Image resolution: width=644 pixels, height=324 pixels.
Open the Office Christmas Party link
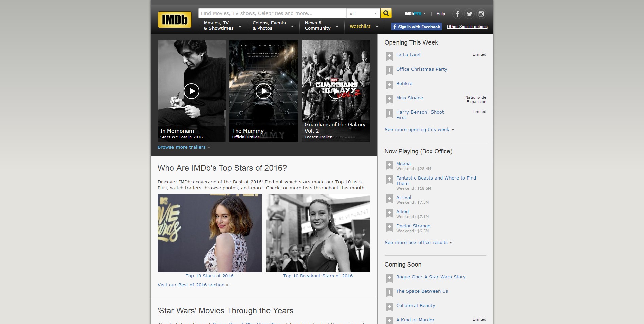(422, 69)
